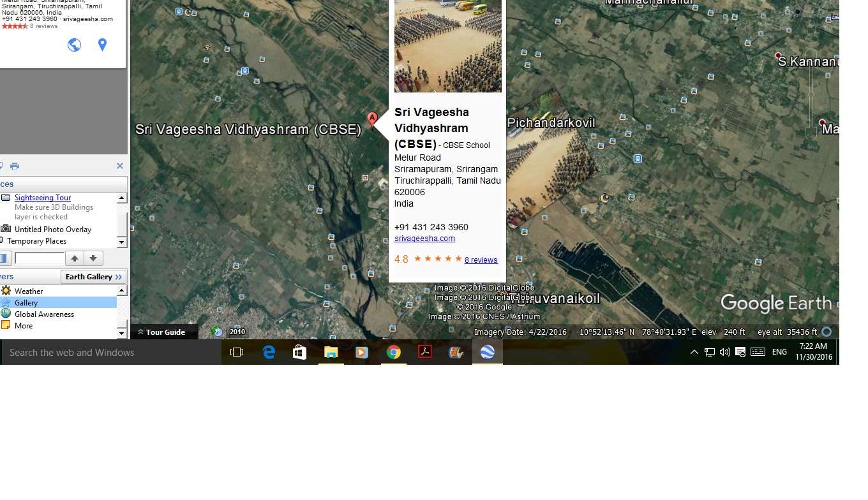
Task: Move selected place up with up arrow
Action: point(75,258)
